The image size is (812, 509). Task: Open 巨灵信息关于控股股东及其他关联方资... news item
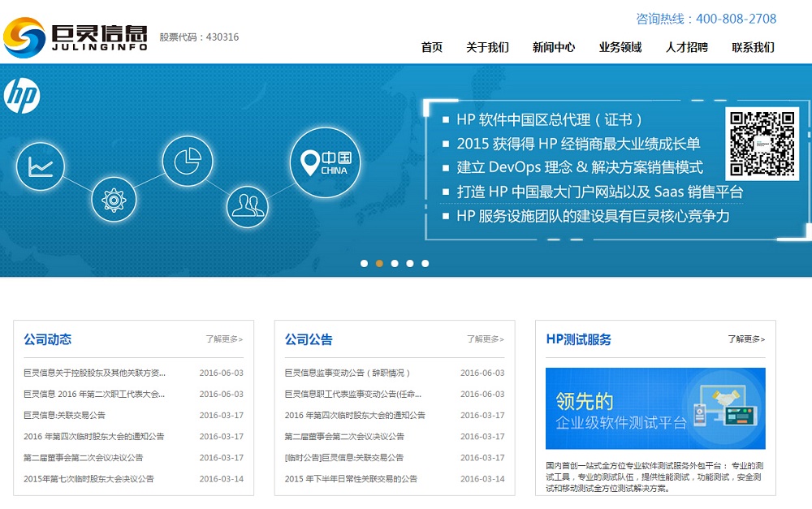coord(94,373)
